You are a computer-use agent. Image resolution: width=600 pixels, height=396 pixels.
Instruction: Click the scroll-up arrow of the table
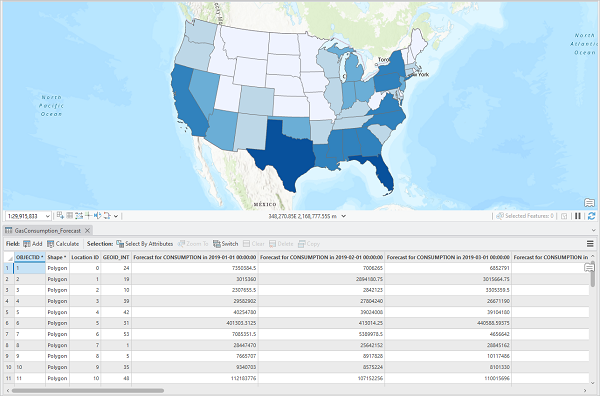click(x=593, y=256)
